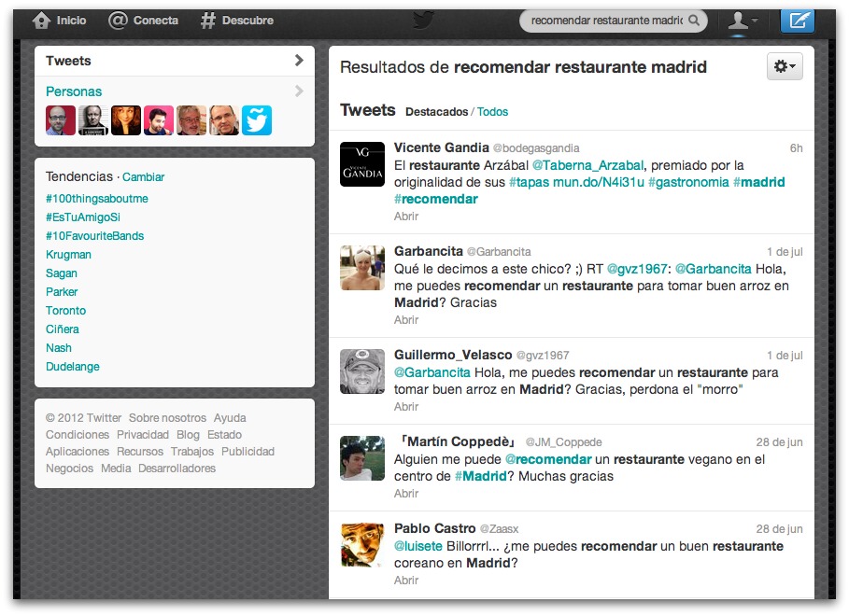Screen dimensions: 849x616
Task: Click Garbancita's profile picture
Action: [x=361, y=268]
